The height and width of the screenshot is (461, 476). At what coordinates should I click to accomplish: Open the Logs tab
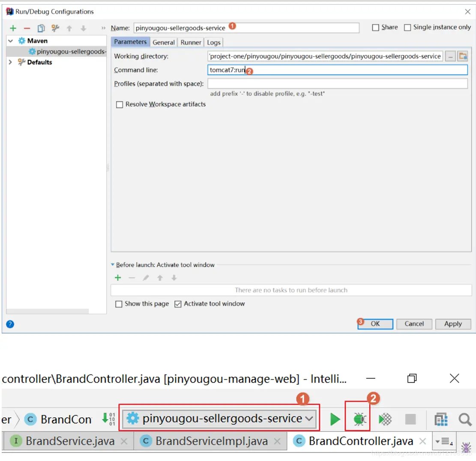pos(214,42)
